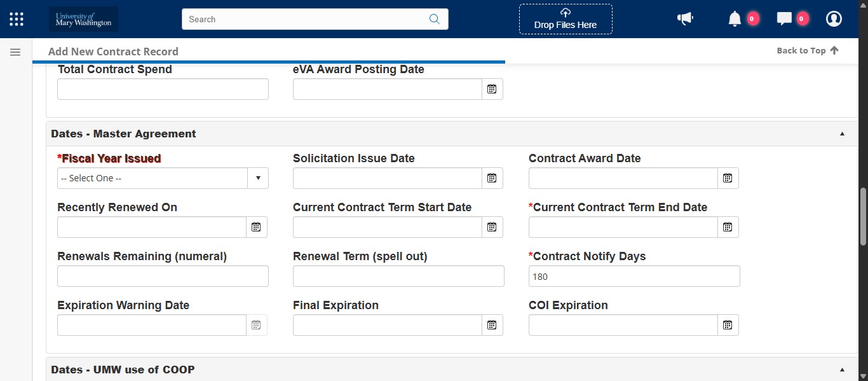Expand the Dates - UMW use of COOP section
The height and width of the screenshot is (381, 868).
coord(842,369)
